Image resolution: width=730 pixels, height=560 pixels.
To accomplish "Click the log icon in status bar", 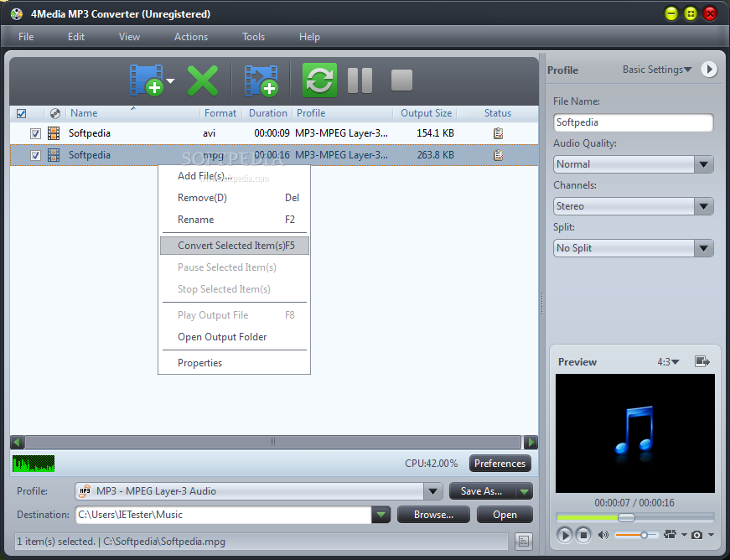I will point(524,541).
